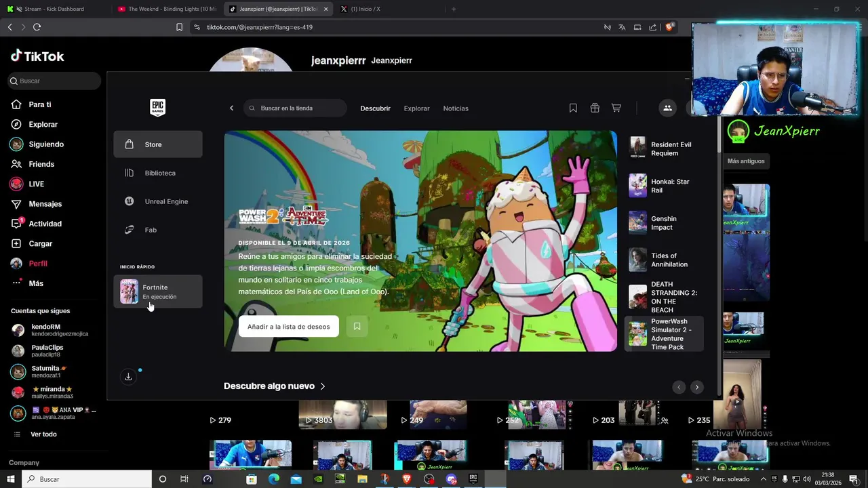Click the translate icon in address bar

pyautogui.click(x=622, y=27)
